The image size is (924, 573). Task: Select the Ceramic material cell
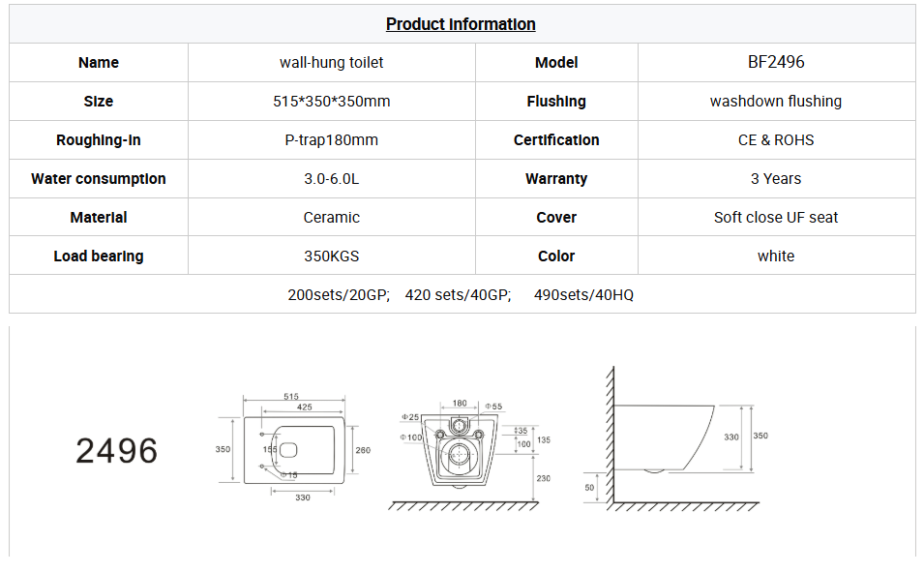[x=331, y=217]
